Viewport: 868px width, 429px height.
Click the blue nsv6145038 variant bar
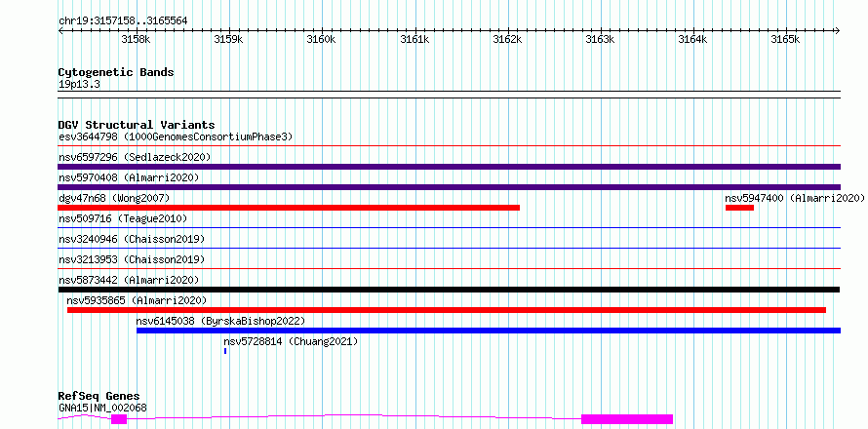tap(489, 331)
